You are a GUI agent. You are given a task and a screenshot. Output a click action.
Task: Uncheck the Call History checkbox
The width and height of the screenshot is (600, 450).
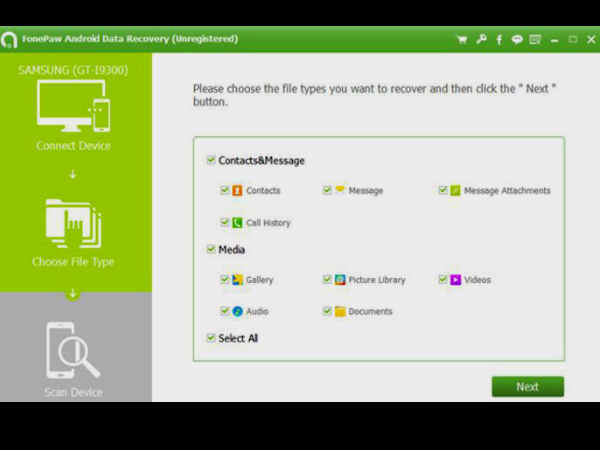pos(225,222)
